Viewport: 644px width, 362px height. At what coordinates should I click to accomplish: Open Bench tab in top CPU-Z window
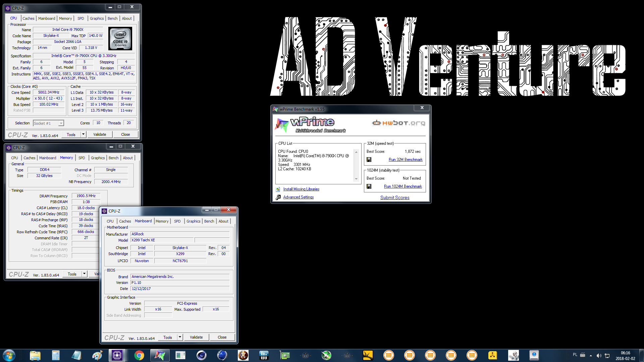click(112, 18)
